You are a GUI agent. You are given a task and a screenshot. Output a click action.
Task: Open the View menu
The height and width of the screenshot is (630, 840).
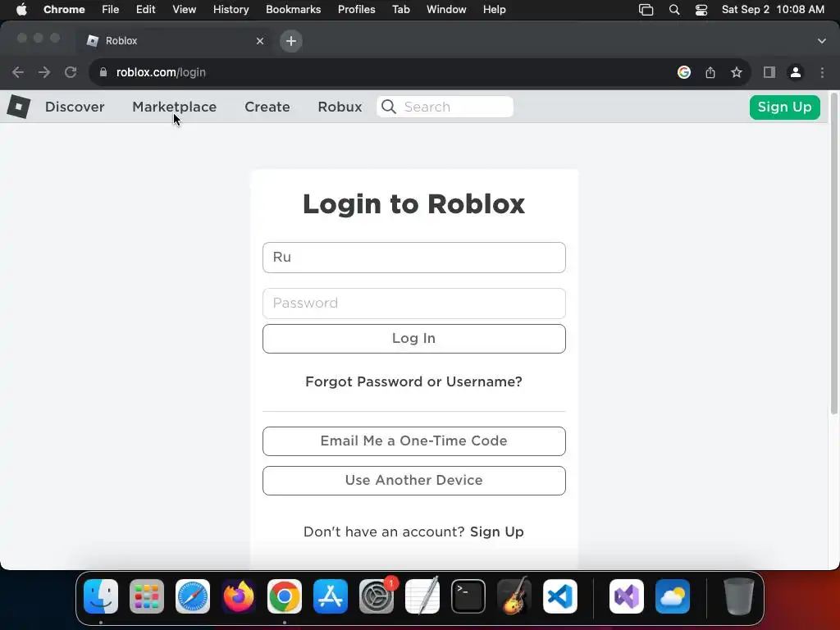coord(185,10)
